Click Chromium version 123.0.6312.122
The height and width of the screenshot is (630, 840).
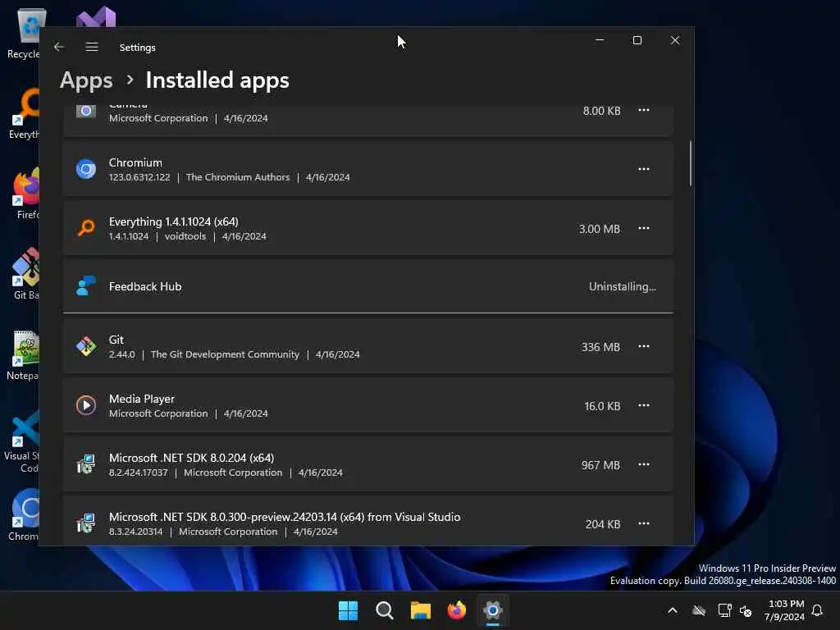pos(139,177)
